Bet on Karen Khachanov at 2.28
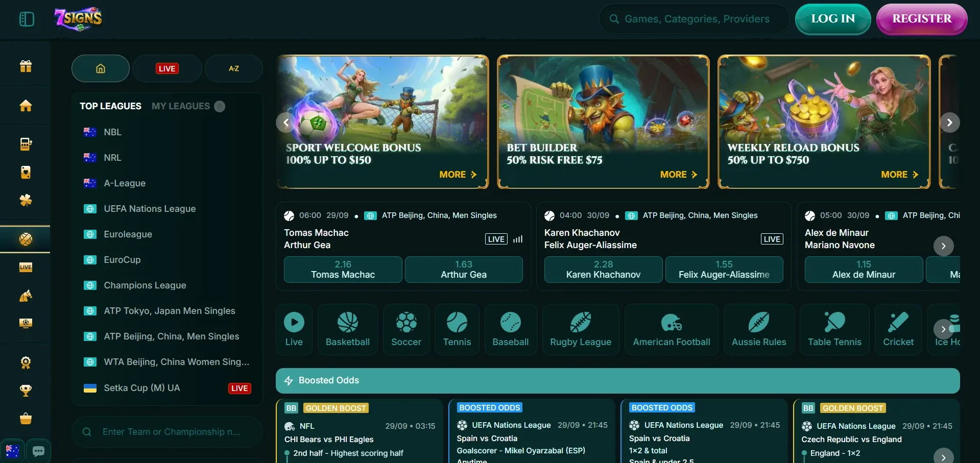 coord(603,270)
